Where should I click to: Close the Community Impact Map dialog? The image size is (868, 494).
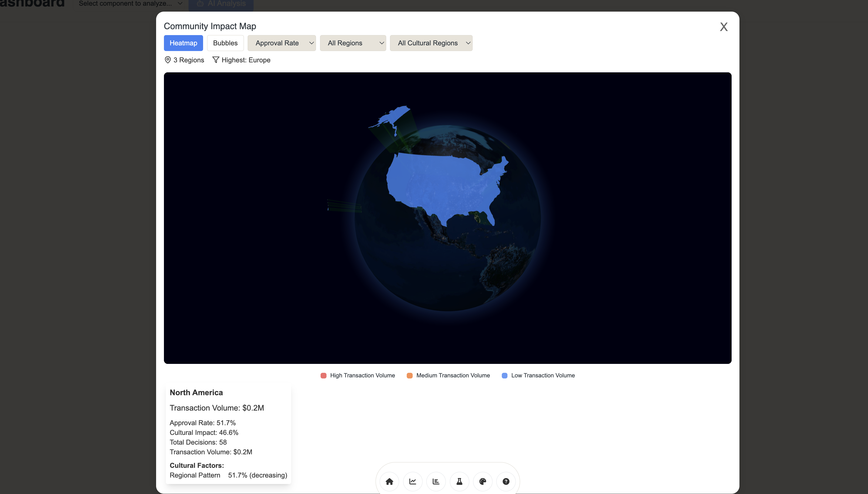(724, 27)
